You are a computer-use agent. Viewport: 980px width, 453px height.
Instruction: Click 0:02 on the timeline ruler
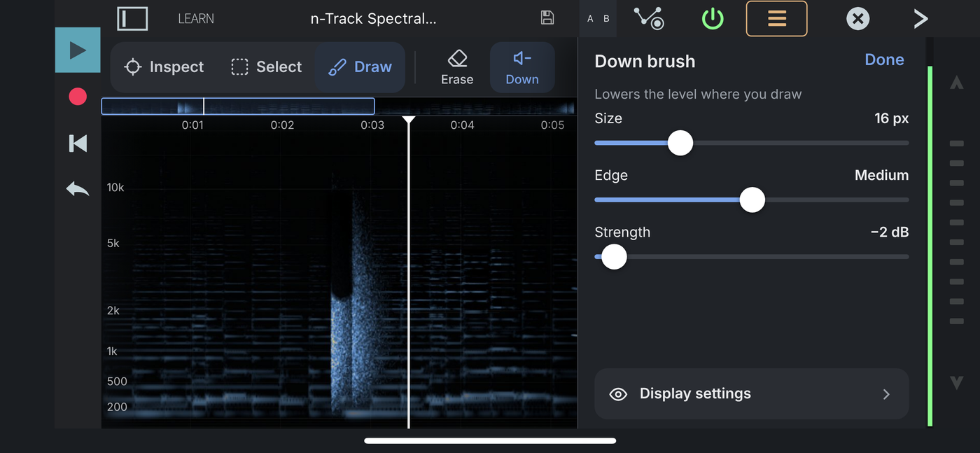(x=282, y=125)
